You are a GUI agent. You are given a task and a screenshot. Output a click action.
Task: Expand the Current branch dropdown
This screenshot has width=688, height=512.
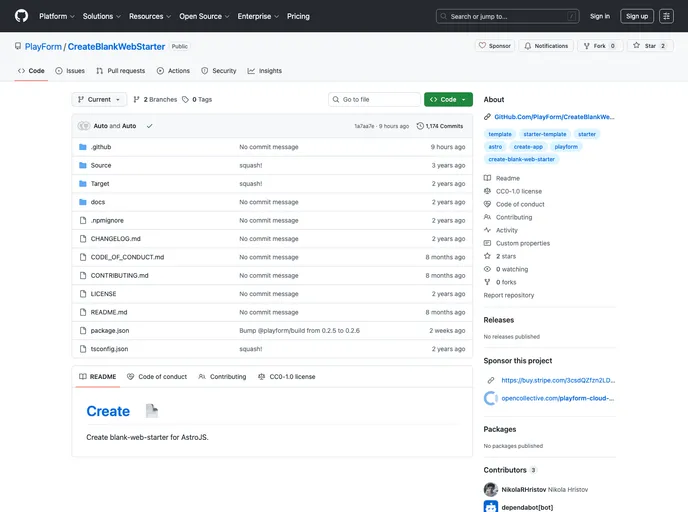pyautogui.click(x=99, y=100)
